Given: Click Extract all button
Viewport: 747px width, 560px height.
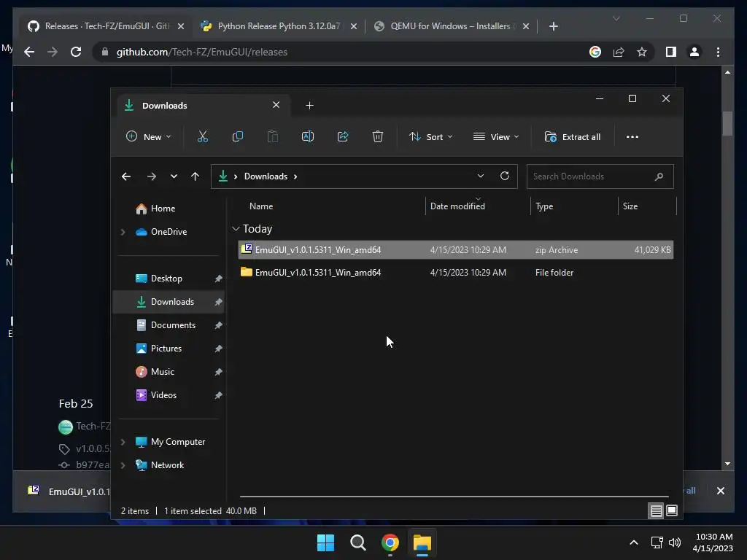Looking at the screenshot, I should (572, 136).
